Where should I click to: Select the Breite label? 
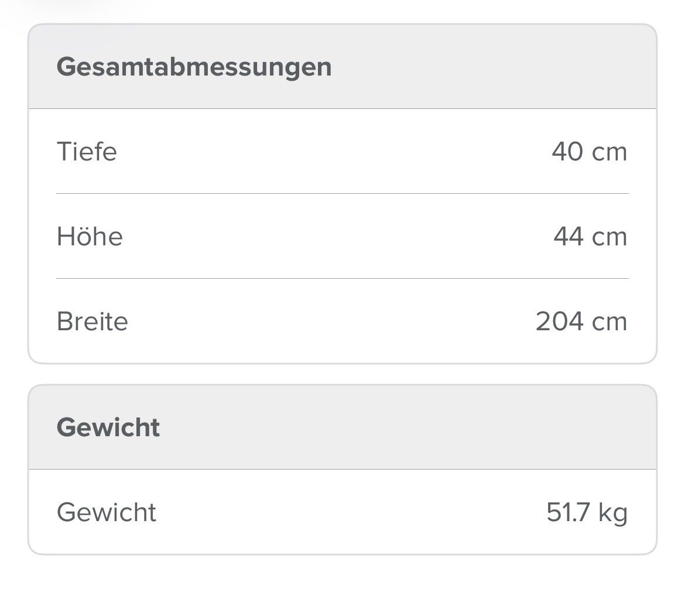click(92, 321)
